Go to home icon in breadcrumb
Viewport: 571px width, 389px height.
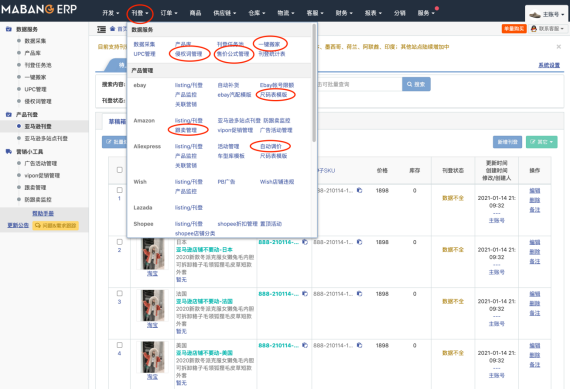[x=113, y=28]
